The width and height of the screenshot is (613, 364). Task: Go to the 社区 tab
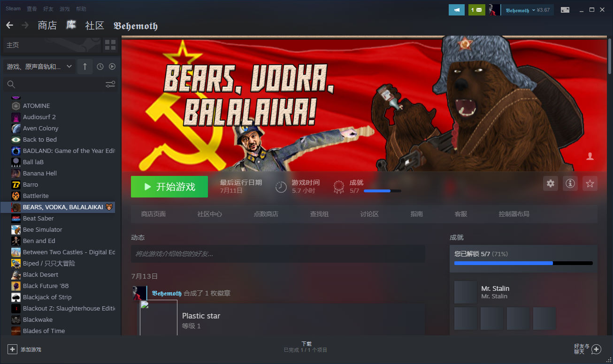point(94,25)
